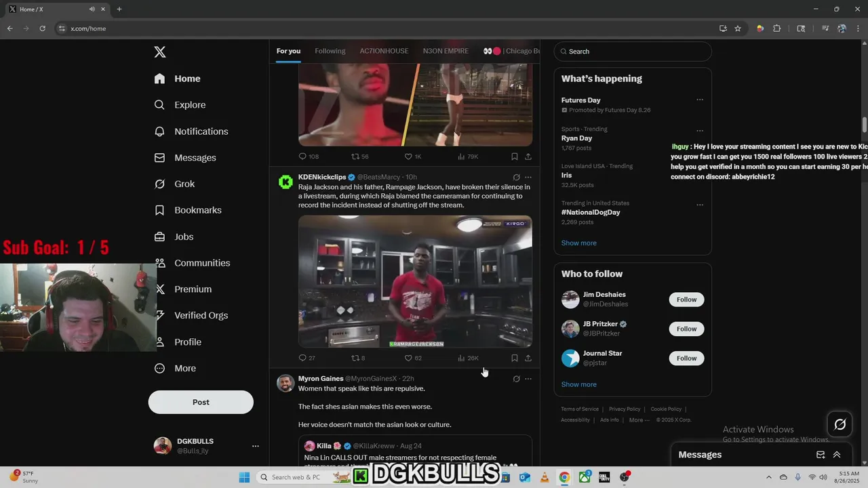Follow JB Pritzker
868x488 pixels.
point(686,329)
